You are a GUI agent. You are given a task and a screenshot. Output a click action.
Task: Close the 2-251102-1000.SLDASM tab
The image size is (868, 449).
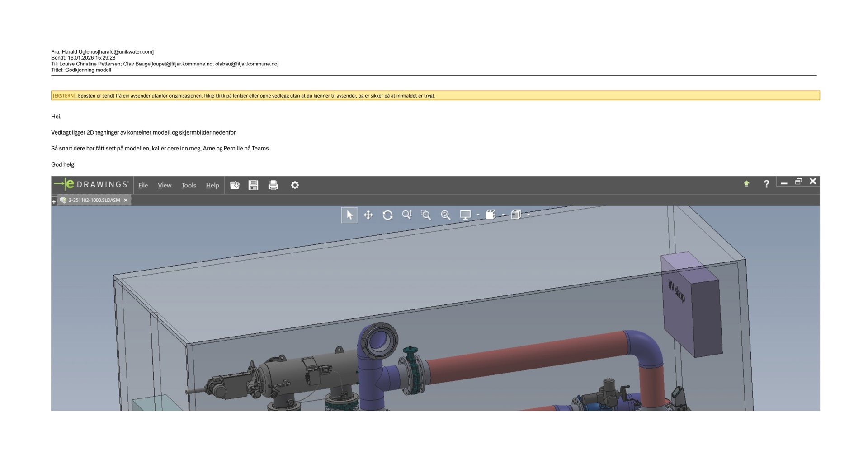pos(125,200)
